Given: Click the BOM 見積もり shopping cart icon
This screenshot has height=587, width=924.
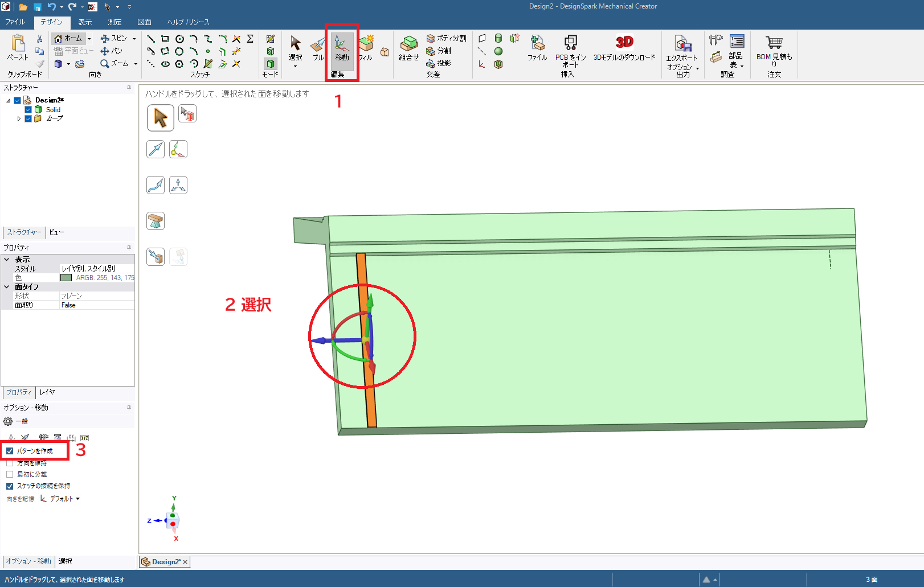Looking at the screenshot, I should (x=774, y=43).
